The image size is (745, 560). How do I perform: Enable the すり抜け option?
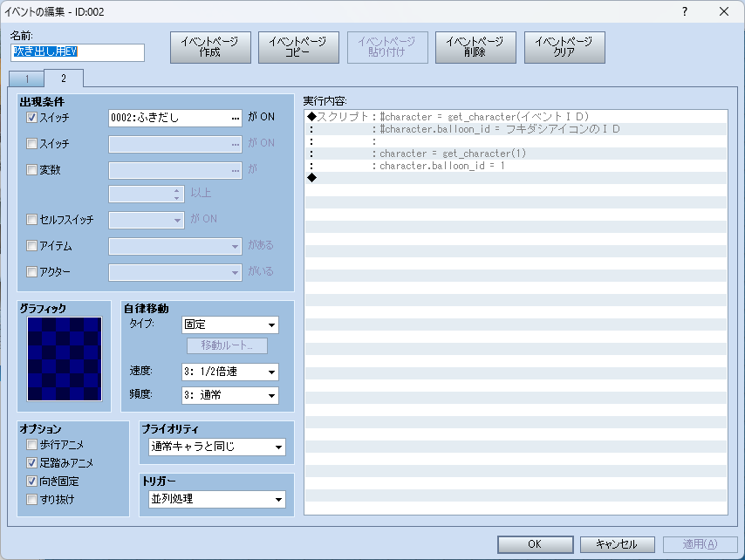pyautogui.click(x=31, y=499)
